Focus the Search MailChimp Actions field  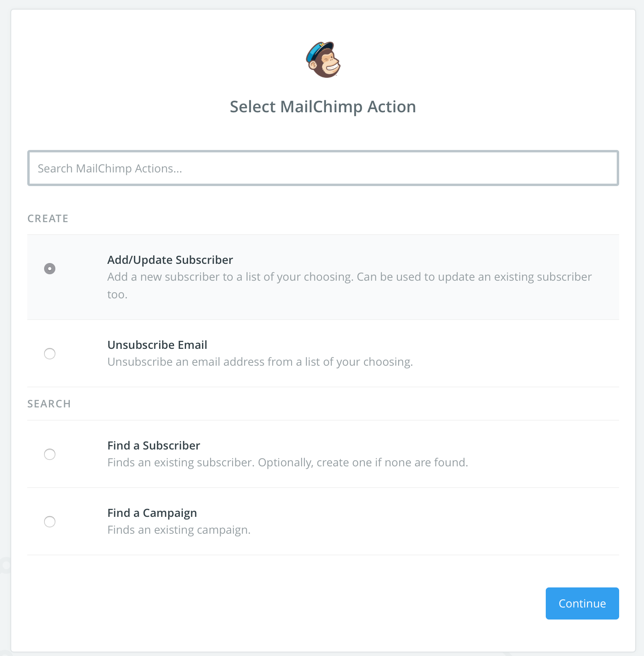pos(323,168)
